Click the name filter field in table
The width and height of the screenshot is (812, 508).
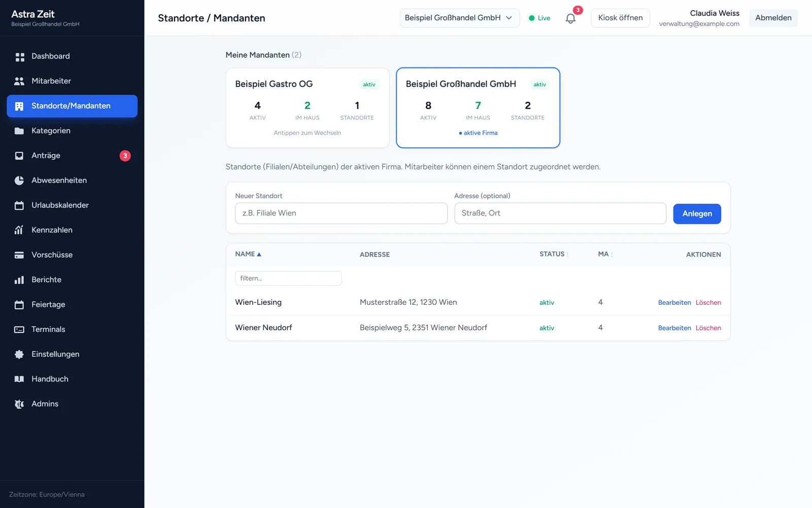288,278
